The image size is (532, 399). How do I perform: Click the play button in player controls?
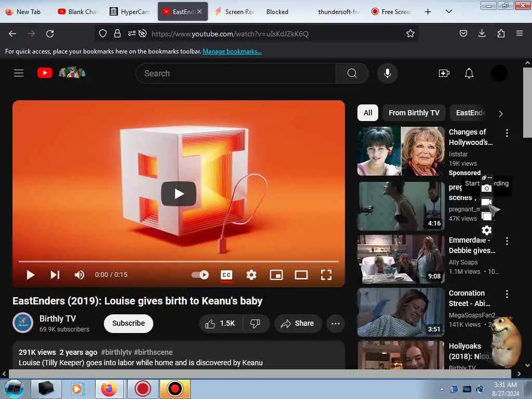(x=31, y=275)
